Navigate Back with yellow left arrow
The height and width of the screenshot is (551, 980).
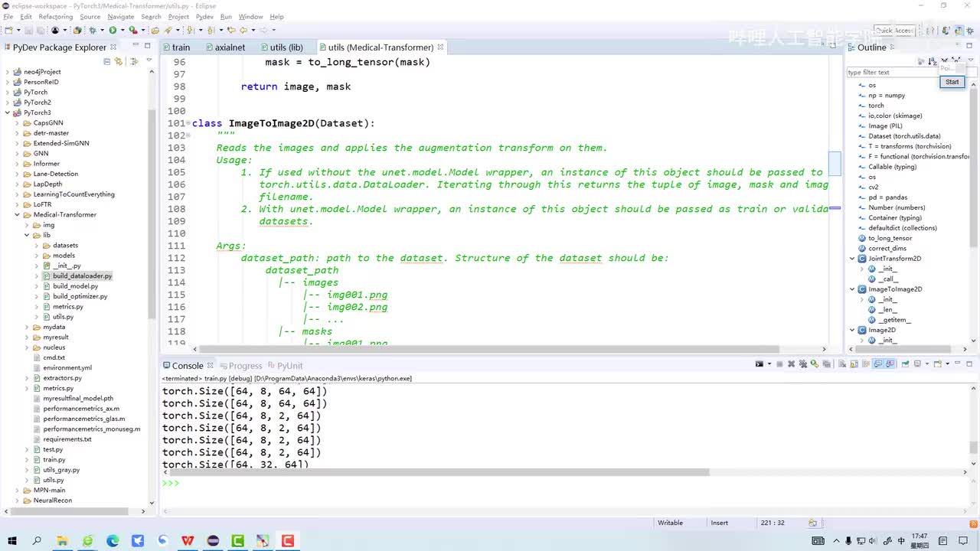tap(243, 31)
